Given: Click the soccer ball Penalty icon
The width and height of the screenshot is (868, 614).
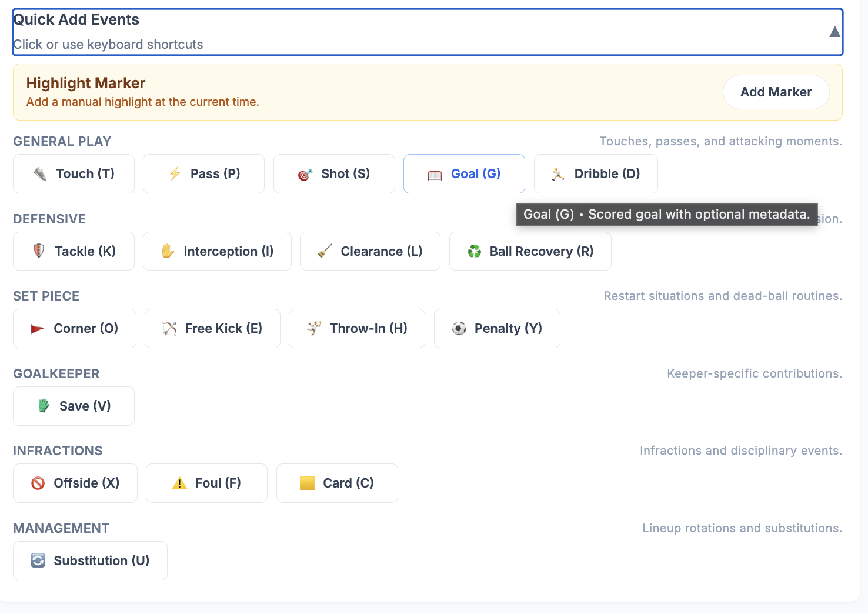Looking at the screenshot, I should click(x=459, y=329).
